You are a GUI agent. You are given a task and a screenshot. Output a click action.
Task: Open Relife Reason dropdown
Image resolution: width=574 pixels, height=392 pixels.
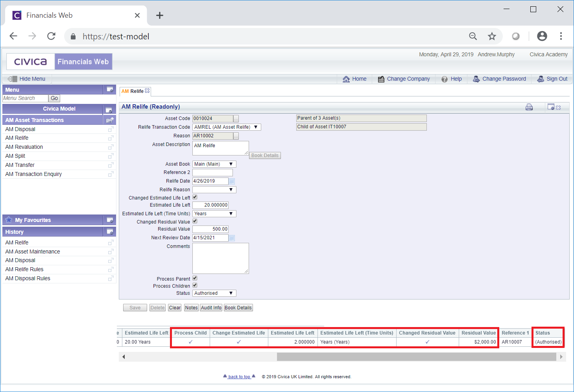point(214,190)
